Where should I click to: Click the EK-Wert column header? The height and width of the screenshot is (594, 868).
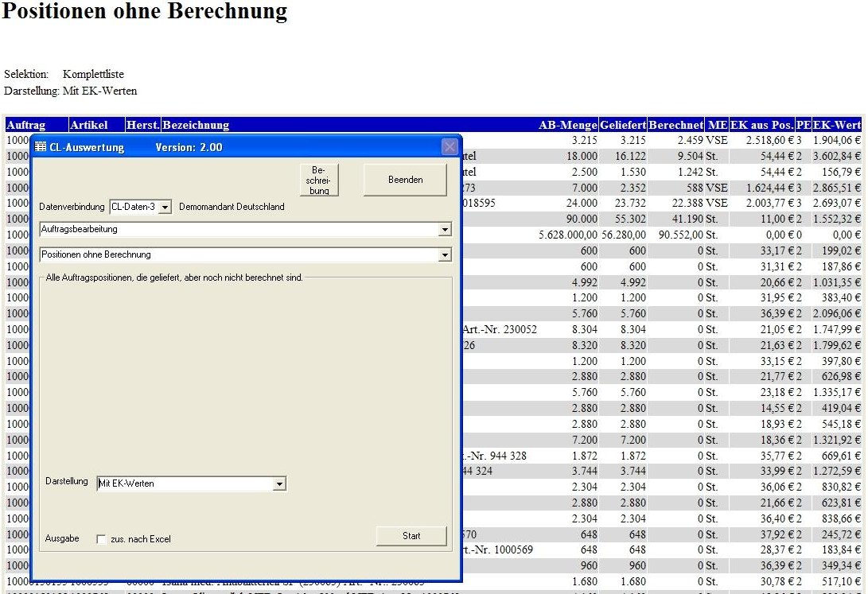(837, 125)
